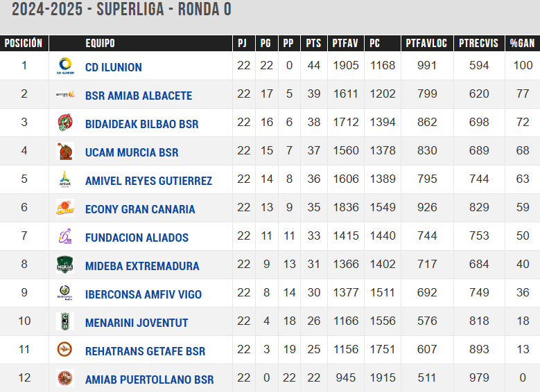540x392 pixels.
Task: Click the POSICIÓN column header
Action: [24, 43]
